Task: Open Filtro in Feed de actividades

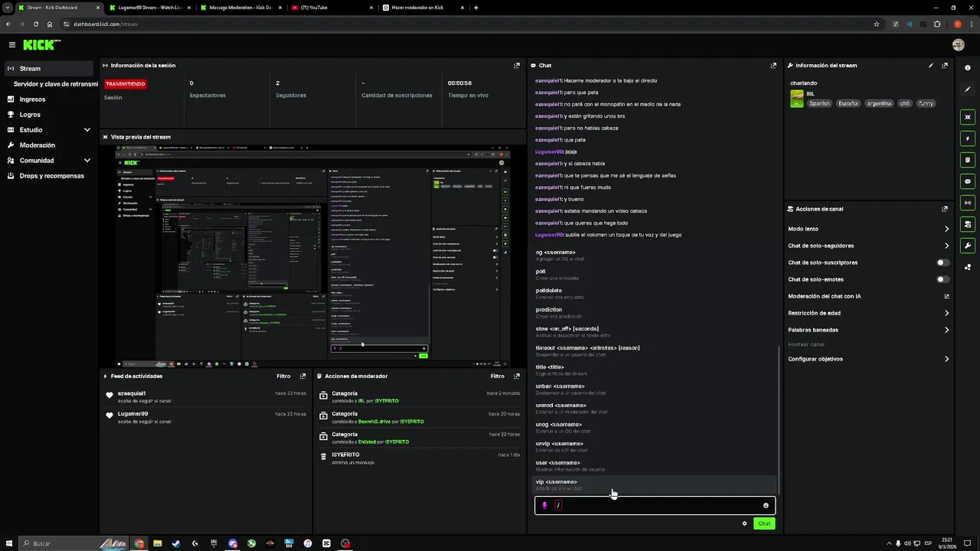Action: 283,376
